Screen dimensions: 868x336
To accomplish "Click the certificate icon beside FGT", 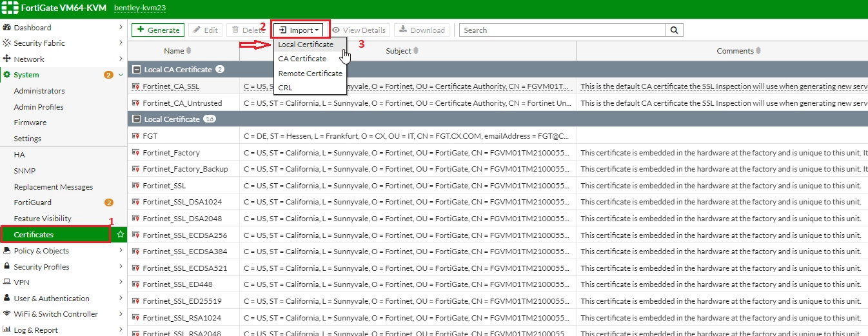I will (x=136, y=136).
